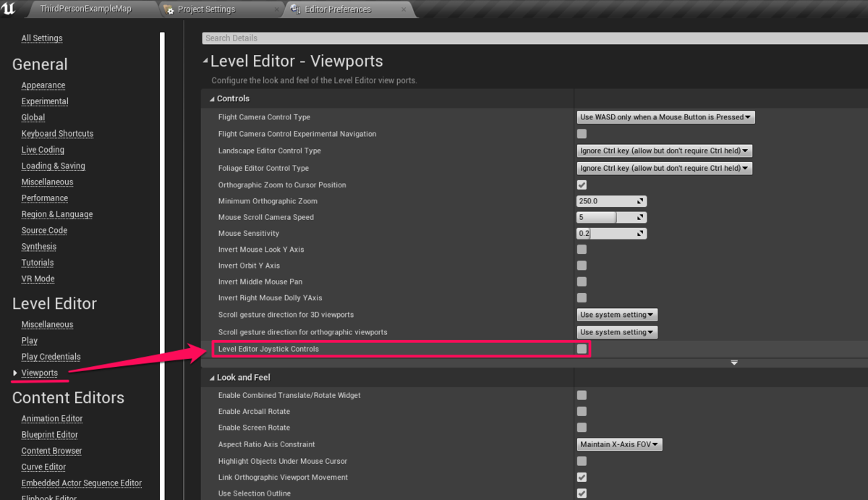Image resolution: width=868 pixels, height=500 pixels.
Task: Open Tutorials settings
Action: [38, 263]
